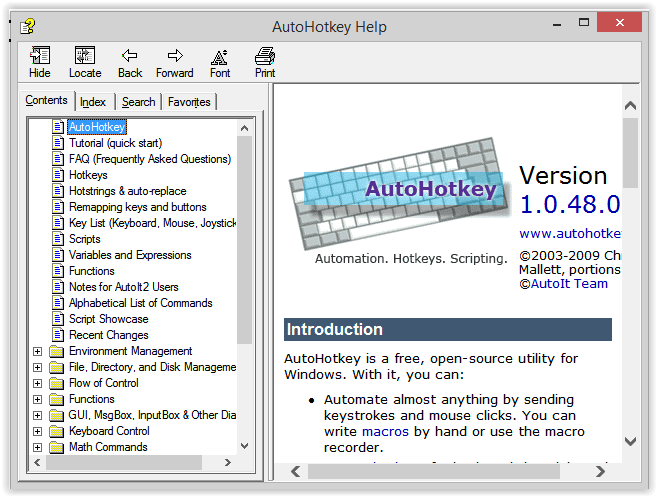The width and height of the screenshot is (657, 497).
Task: Click the content pane scroll left arrow
Action: pyautogui.click(x=296, y=471)
